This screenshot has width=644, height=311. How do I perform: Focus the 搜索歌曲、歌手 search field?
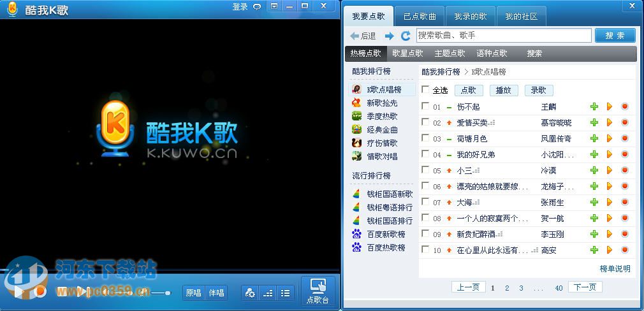coord(504,36)
